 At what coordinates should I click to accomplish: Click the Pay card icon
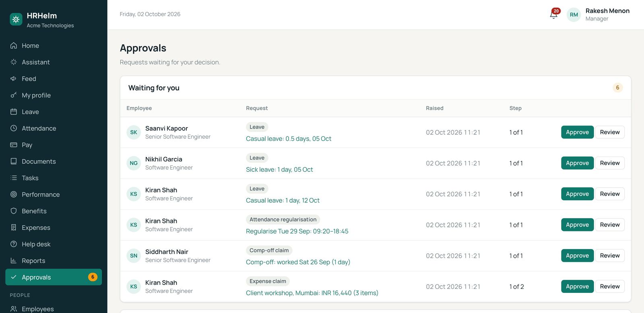point(14,144)
